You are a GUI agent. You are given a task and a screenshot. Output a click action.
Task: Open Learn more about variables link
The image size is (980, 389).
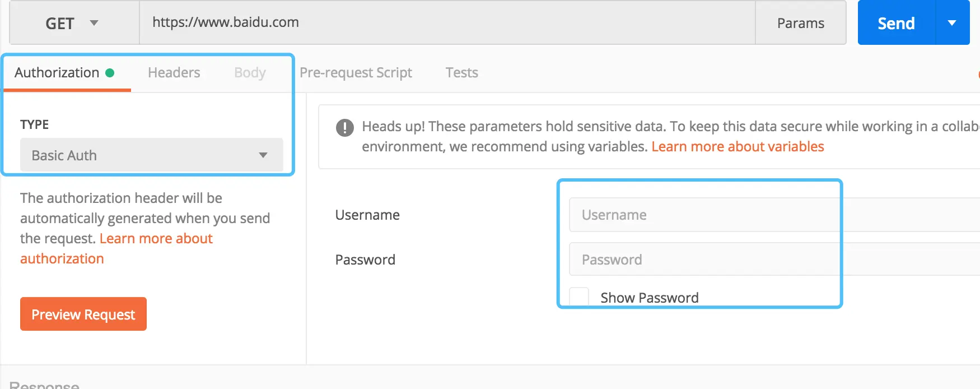(x=738, y=147)
